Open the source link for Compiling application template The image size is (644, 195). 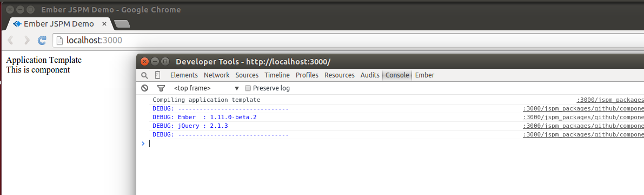pyautogui.click(x=610, y=100)
